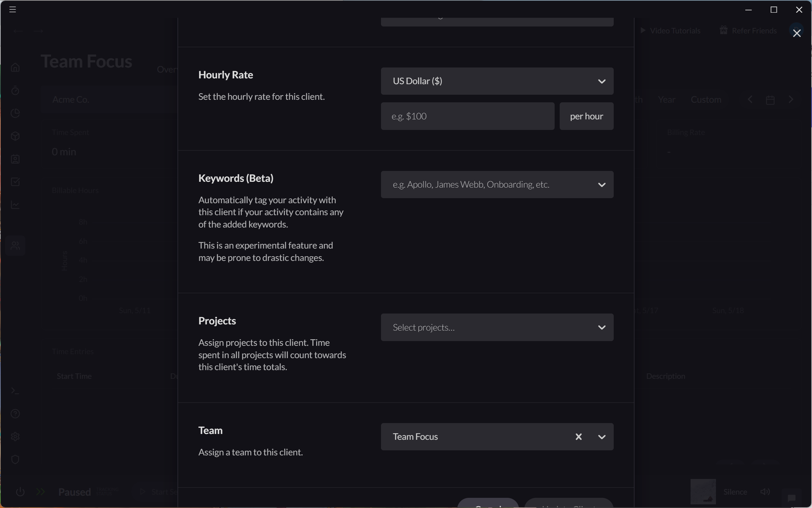The height and width of the screenshot is (508, 812).
Task: Click the hourly rate input field
Action: pyautogui.click(x=467, y=116)
